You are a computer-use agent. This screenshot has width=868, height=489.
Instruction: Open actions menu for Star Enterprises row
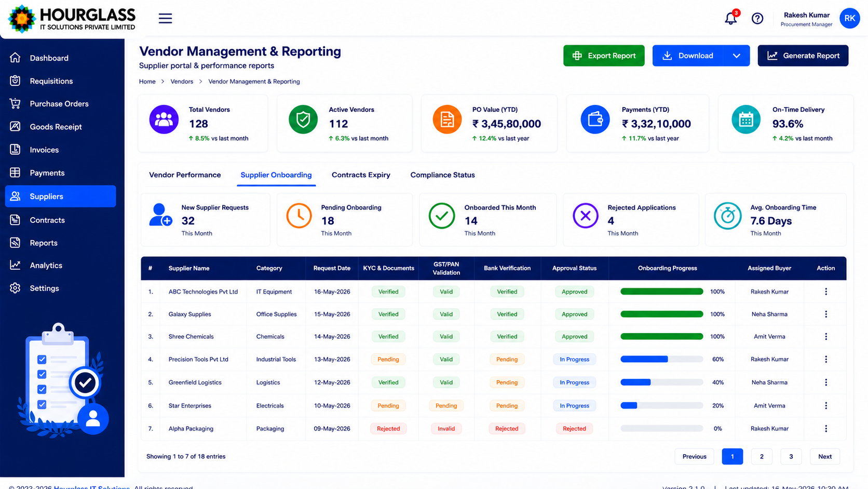826,405
